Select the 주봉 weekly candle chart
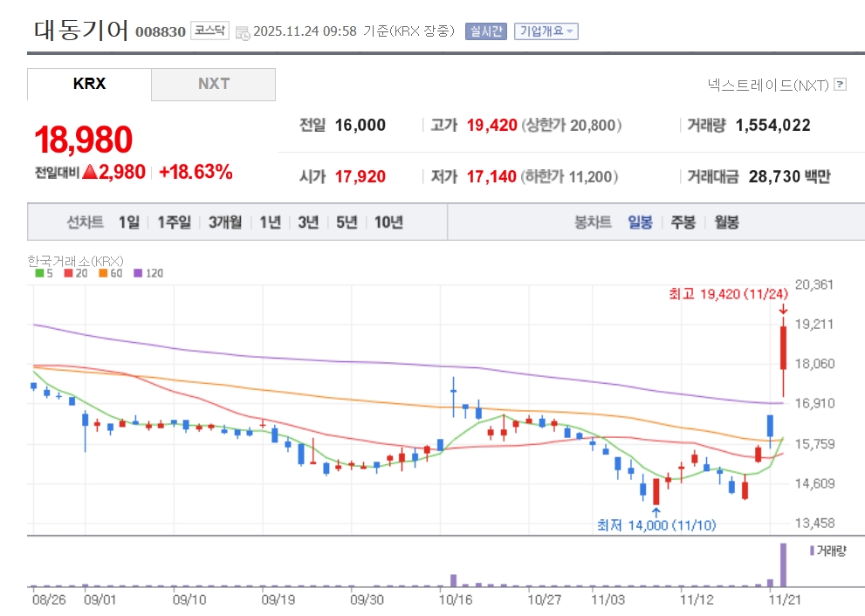Image resolution: width=865 pixels, height=616 pixels. 683,222
